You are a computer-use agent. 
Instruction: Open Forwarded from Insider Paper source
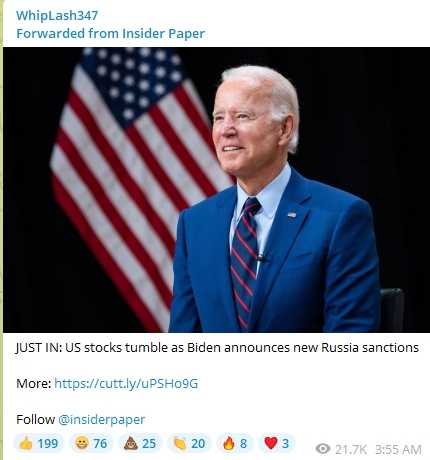click(x=110, y=33)
